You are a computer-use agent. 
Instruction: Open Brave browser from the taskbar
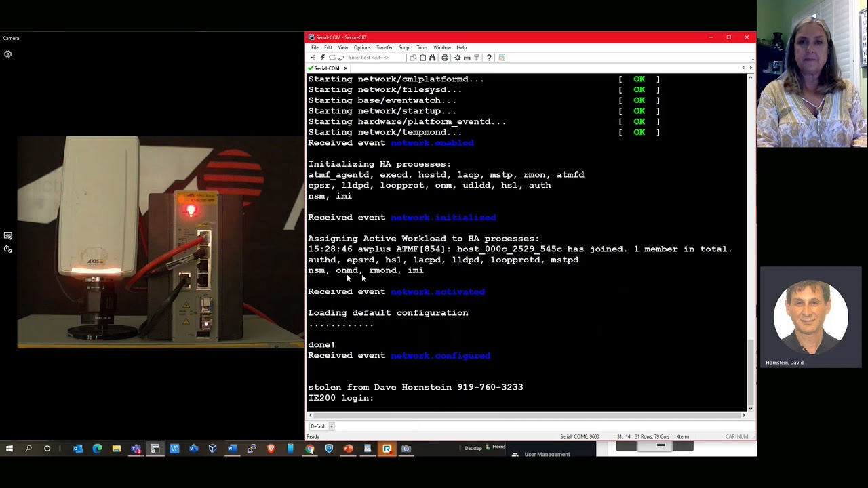271,449
